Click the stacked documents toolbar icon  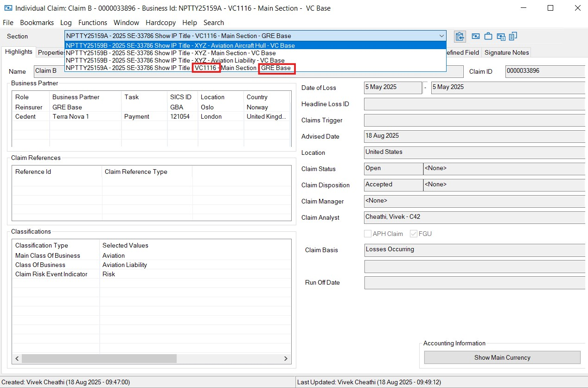click(513, 36)
